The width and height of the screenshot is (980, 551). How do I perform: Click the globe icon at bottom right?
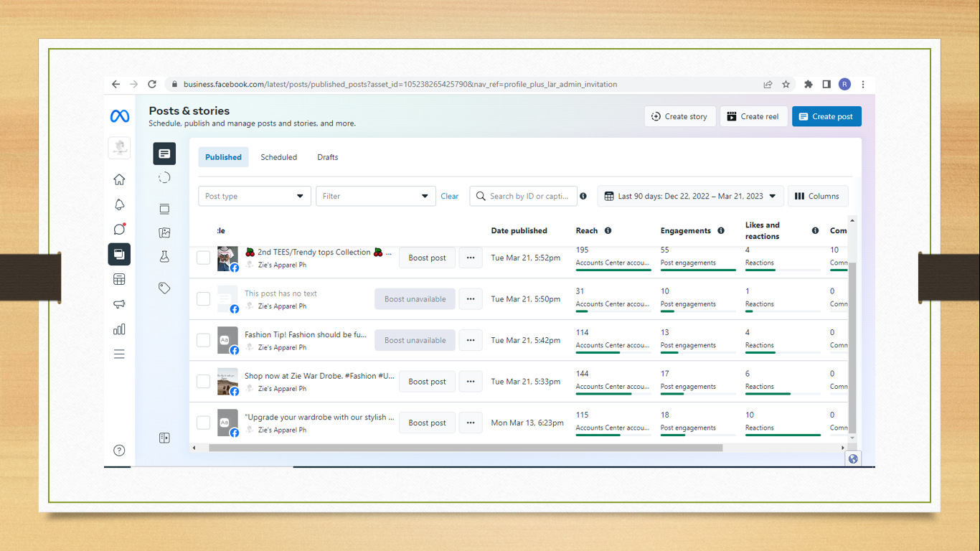(x=853, y=459)
